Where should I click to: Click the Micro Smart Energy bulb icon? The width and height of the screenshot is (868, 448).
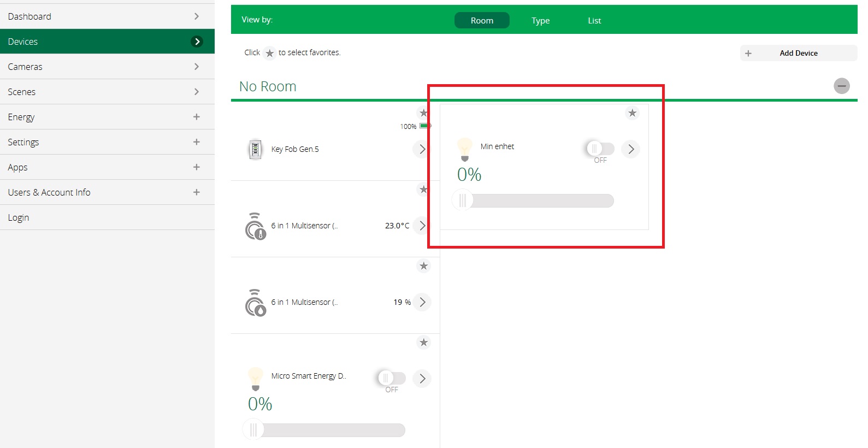[255, 379]
